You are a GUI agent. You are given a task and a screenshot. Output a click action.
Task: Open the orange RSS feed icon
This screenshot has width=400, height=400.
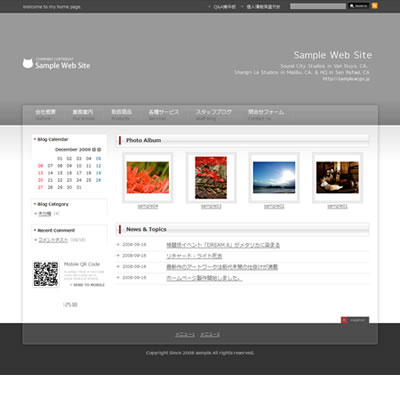tap(375, 6)
